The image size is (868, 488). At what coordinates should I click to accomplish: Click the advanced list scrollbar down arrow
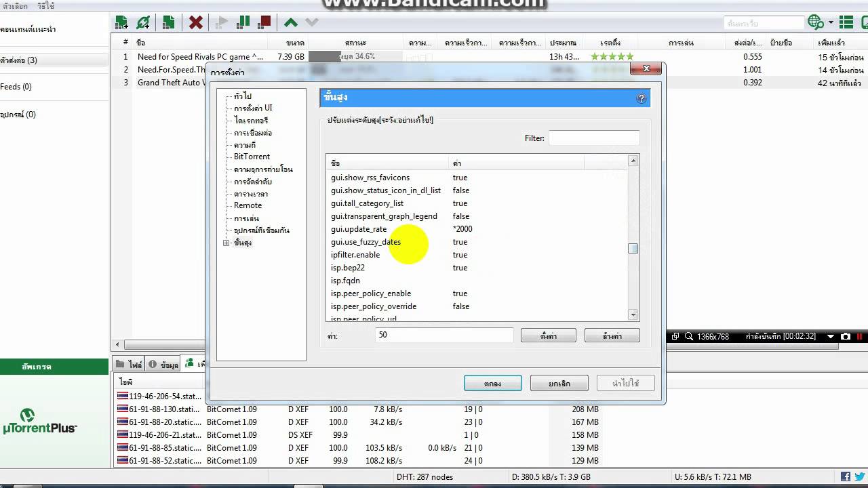coord(633,314)
